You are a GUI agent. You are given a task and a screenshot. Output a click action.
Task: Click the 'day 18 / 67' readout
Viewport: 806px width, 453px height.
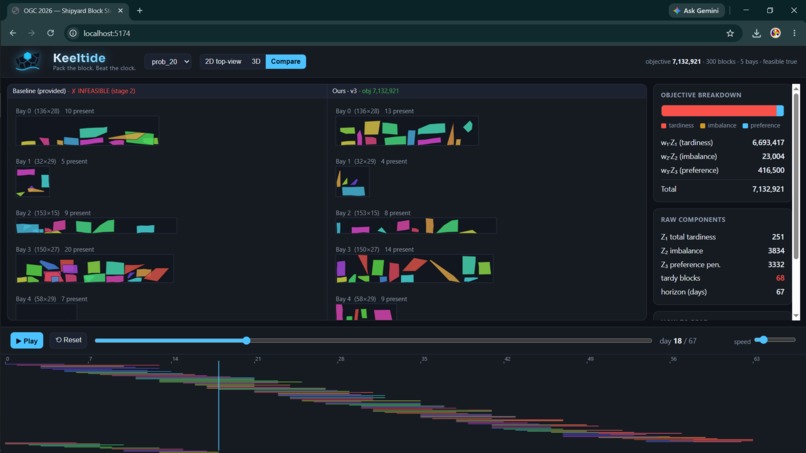click(678, 341)
